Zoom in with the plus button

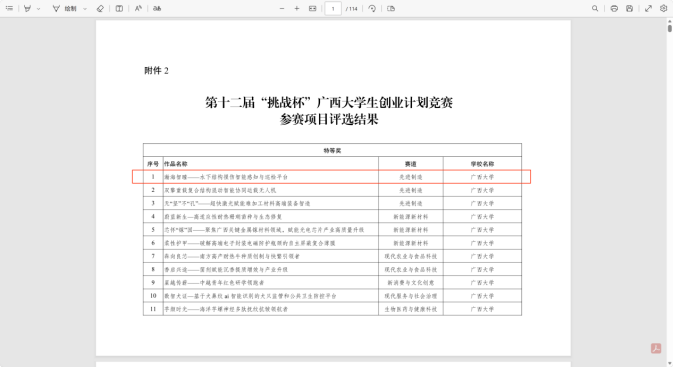(x=297, y=8)
